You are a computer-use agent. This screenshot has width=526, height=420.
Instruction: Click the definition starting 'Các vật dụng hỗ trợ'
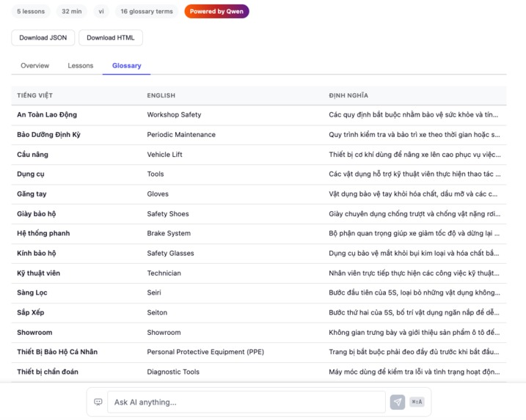pyautogui.click(x=414, y=174)
